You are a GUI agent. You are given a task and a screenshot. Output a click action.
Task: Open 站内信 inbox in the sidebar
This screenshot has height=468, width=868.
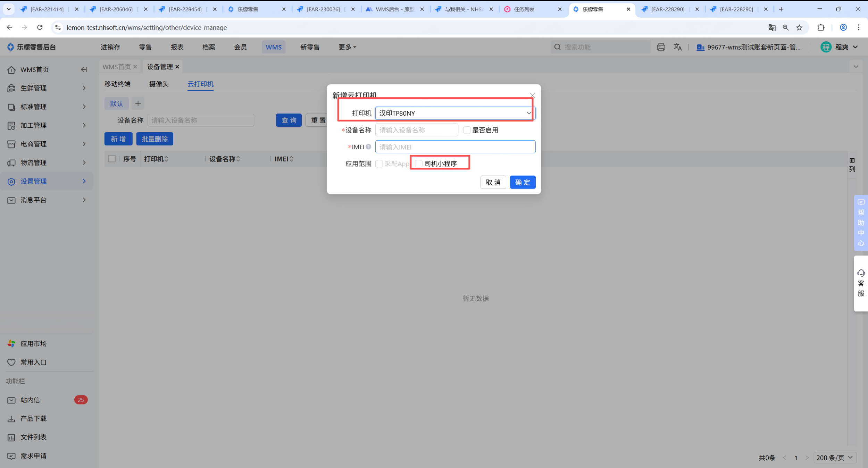click(30, 400)
